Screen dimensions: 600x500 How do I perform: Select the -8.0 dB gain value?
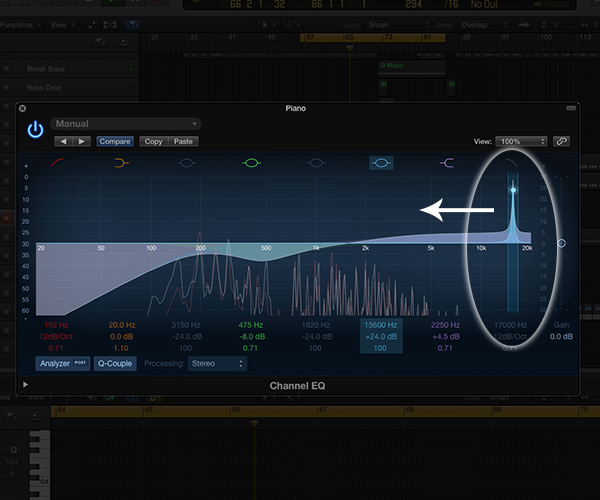[x=251, y=337]
